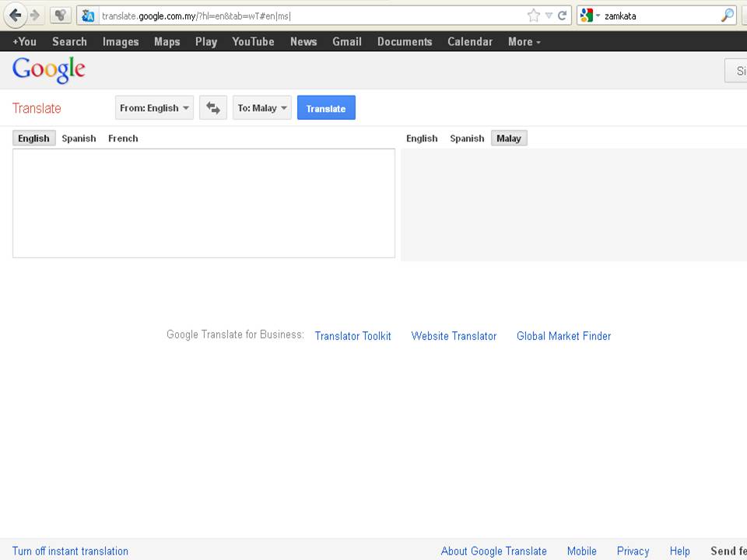This screenshot has height=560, width=747.
Task: Go back with the browser back arrow
Action: 15,16
